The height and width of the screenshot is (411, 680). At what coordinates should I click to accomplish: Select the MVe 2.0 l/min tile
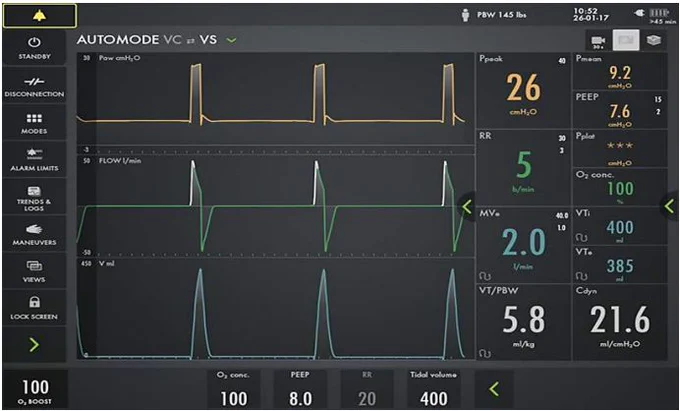click(x=524, y=245)
